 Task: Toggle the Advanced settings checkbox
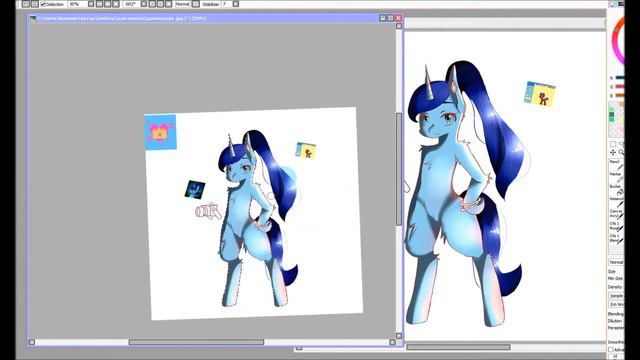click(x=611, y=350)
